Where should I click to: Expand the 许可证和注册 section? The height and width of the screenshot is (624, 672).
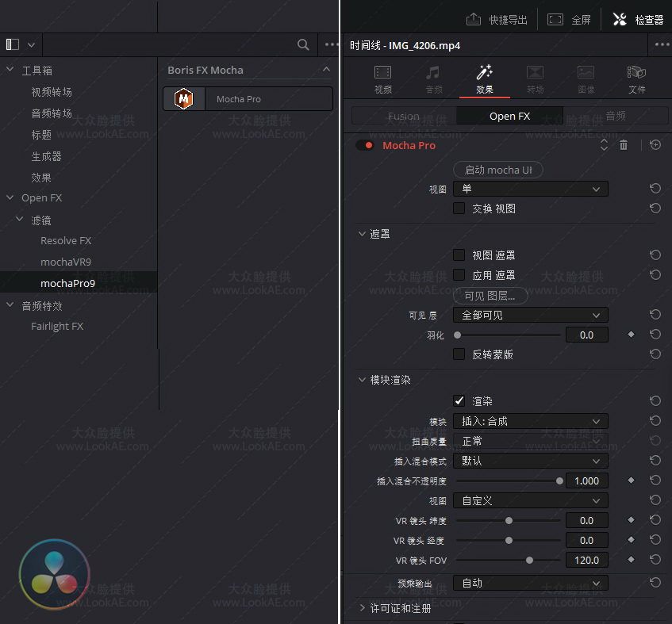[x=363, y=608]
